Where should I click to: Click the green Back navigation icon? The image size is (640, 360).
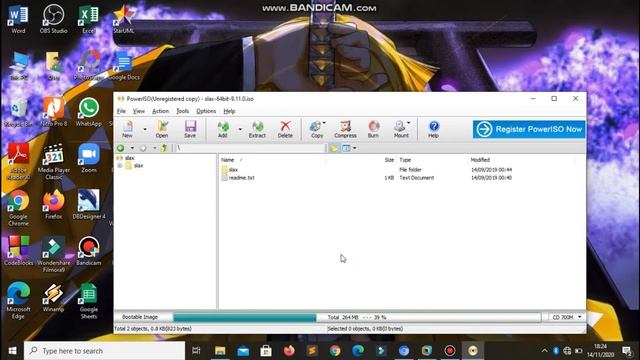121,148
